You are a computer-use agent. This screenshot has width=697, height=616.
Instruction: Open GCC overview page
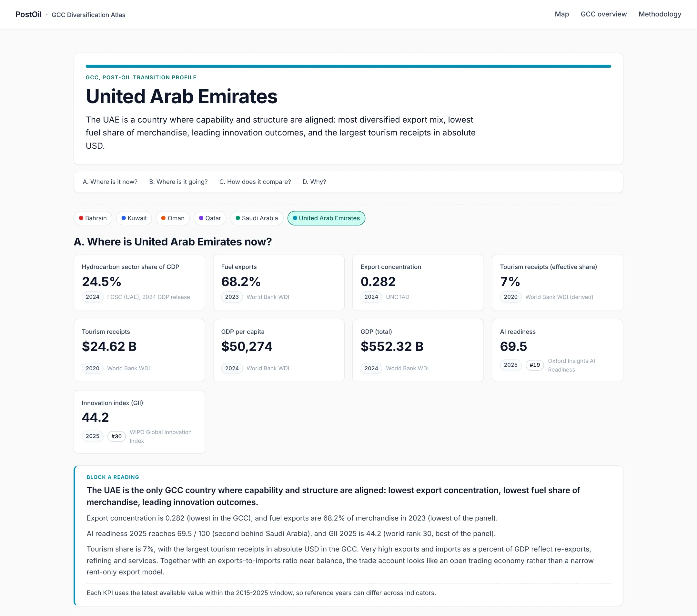[x=603, y=14]
